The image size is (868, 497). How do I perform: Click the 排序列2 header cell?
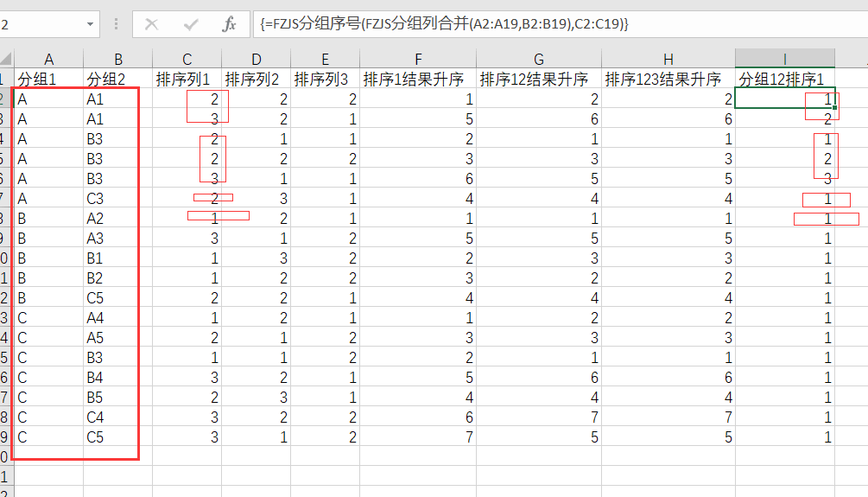coord(256,79)
